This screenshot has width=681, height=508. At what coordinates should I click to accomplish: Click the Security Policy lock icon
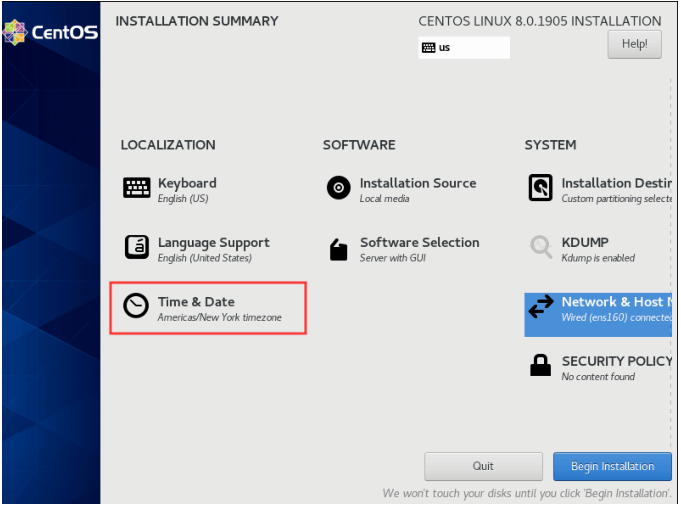(540, 366)
